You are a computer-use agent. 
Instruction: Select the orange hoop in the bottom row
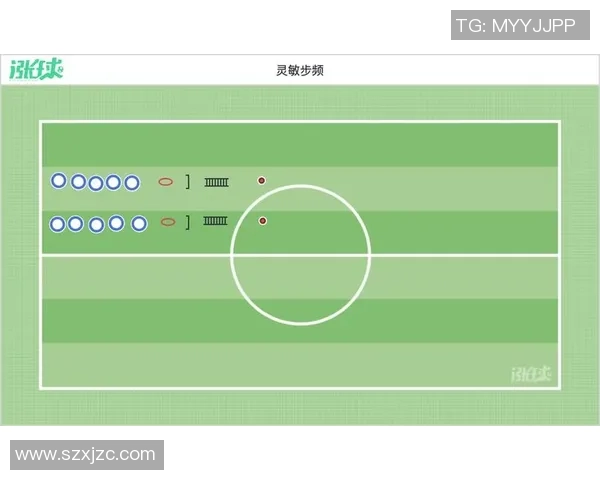168,222
